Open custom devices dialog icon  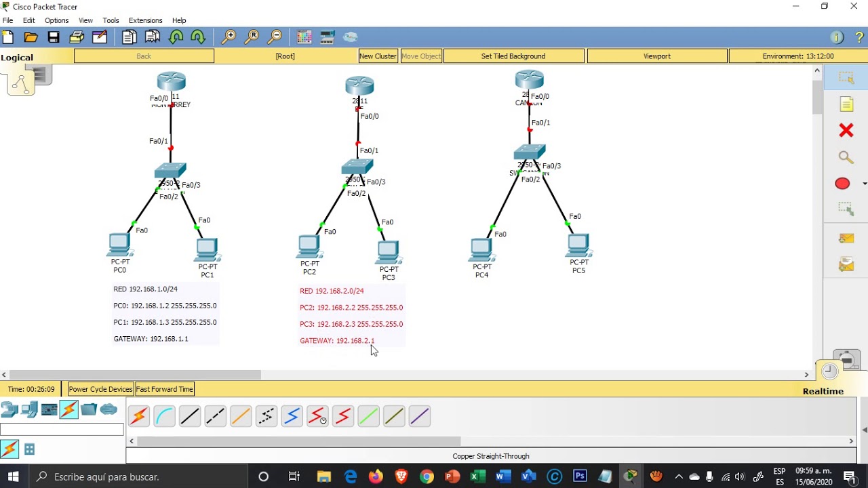(x=328, y=37)
